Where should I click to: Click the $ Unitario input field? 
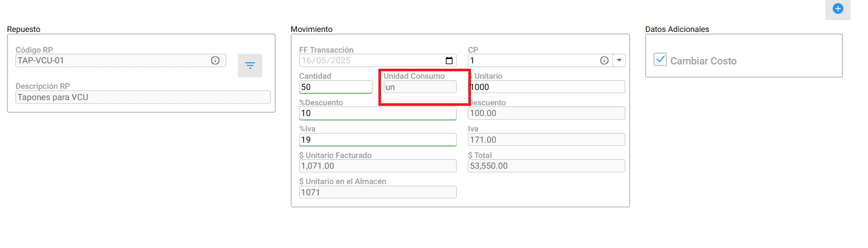tap(547, 87)
